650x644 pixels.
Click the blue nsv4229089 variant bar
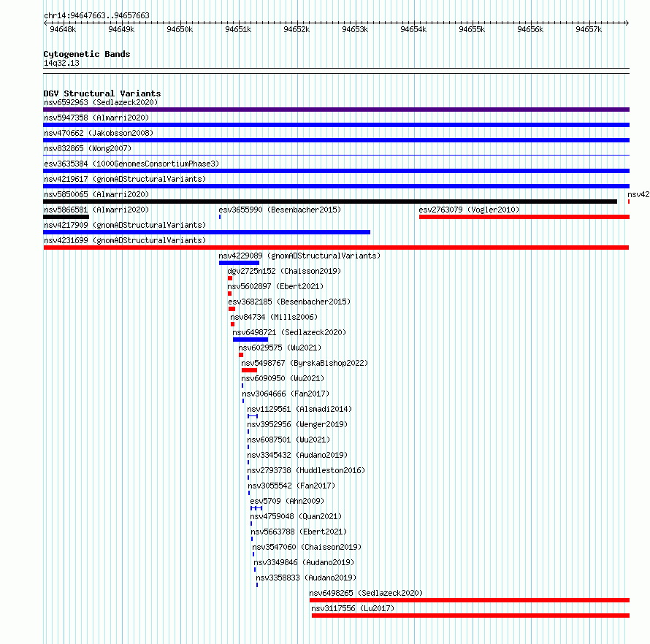pyautogui.click(x=240, y=263)
